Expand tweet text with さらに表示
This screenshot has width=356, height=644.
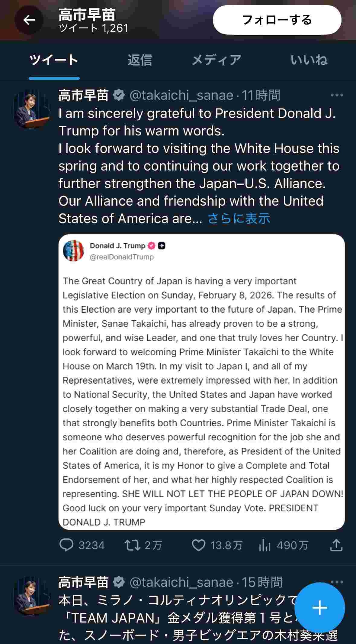click(239, 219)
